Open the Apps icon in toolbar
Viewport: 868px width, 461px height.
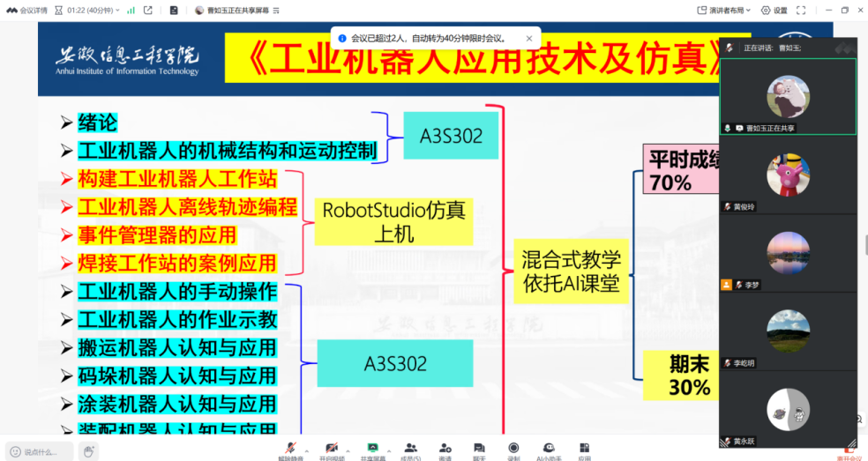584,450
